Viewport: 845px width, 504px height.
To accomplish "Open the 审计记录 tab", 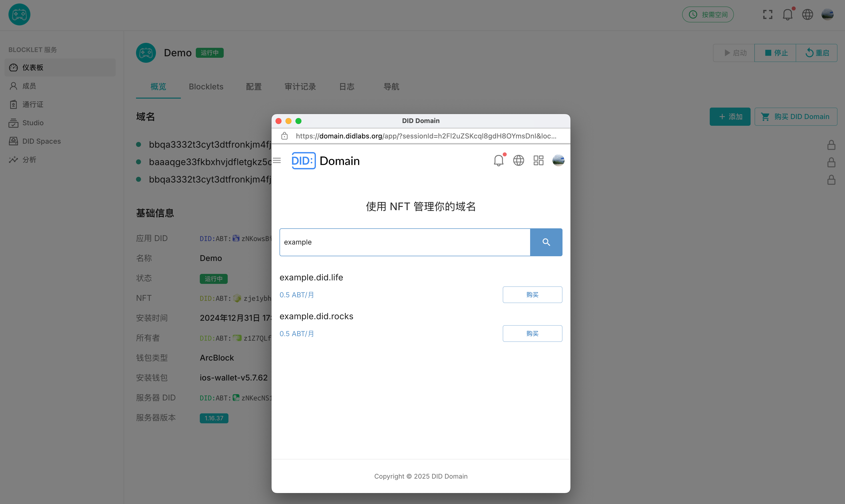I will click(x=300, y=87).
